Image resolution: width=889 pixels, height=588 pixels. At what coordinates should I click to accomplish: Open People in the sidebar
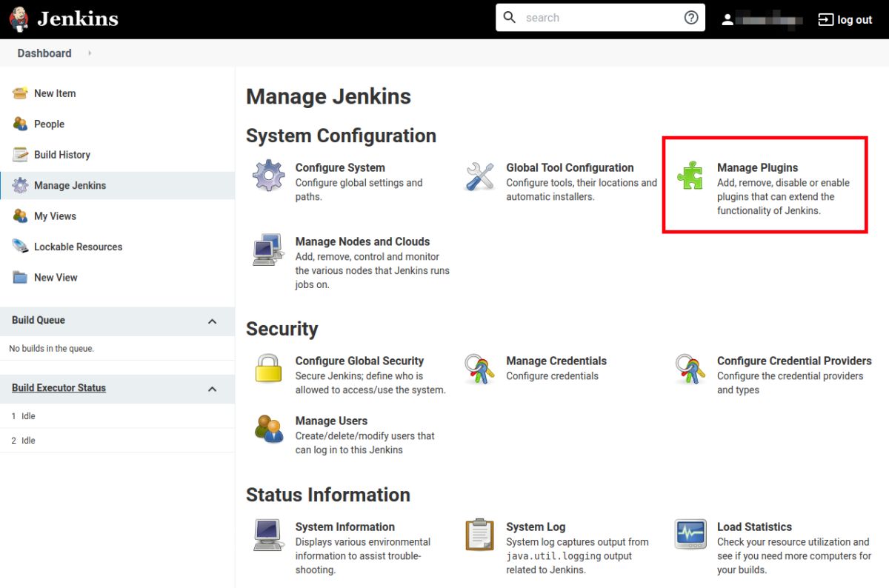click(49, 124)
